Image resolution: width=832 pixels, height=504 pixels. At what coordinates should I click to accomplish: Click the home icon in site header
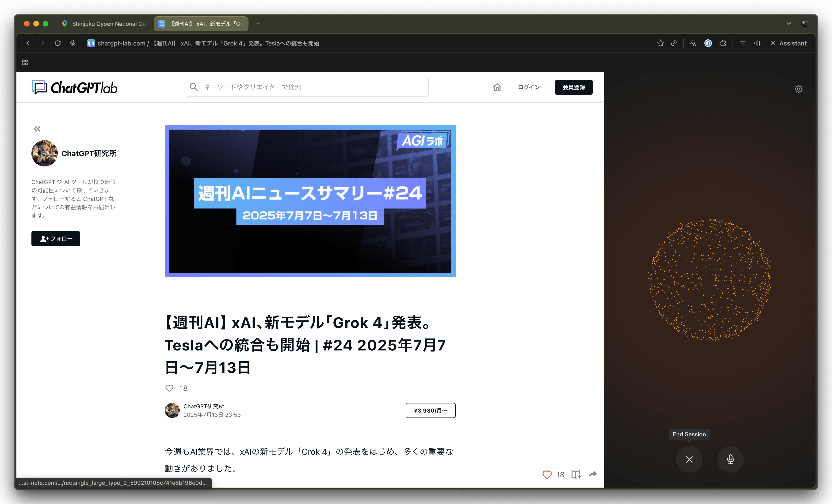pyautogui.click(x=497, y=87)
